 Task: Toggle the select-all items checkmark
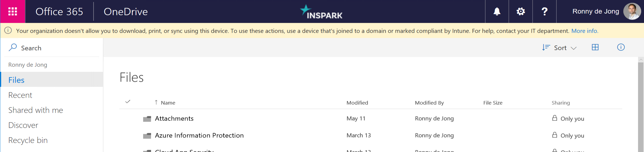pos(128,102)
